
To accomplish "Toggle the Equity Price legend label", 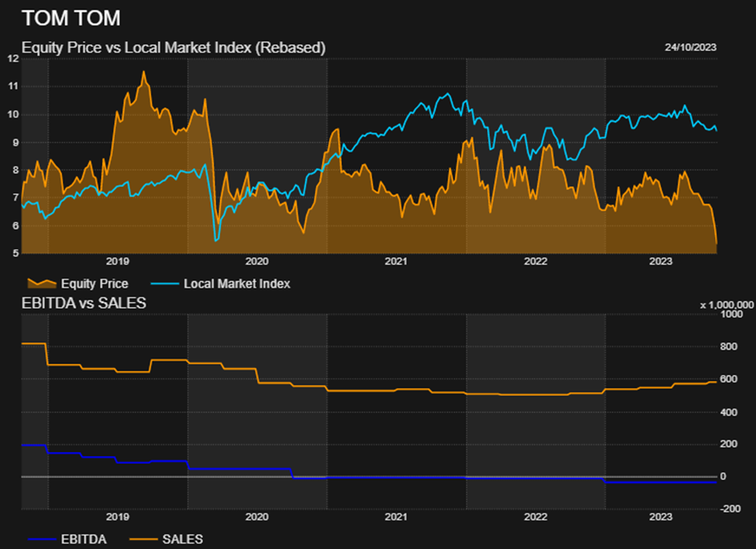I will (x=95, y=283).
